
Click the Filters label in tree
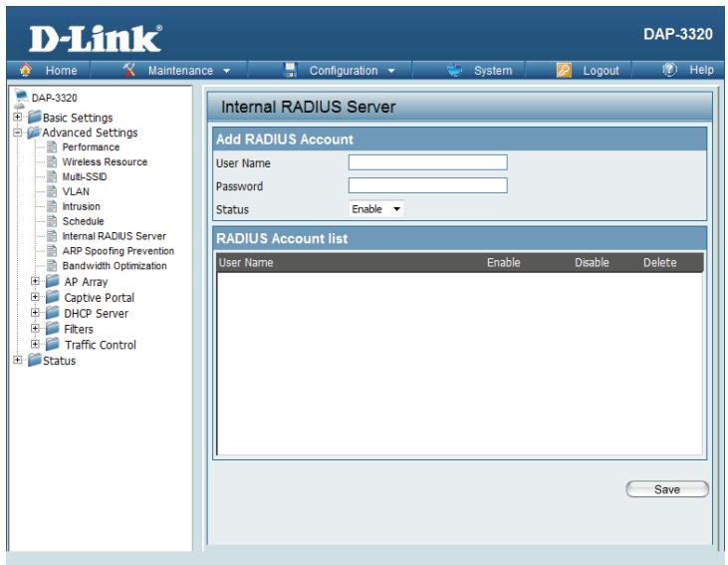[79, 329]
